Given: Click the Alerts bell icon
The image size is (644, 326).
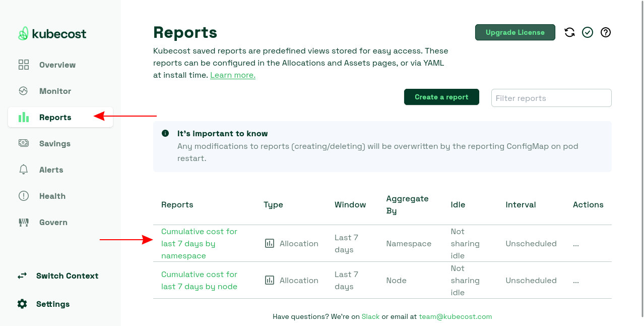Looking at the screenshot, I should point(24,170).
